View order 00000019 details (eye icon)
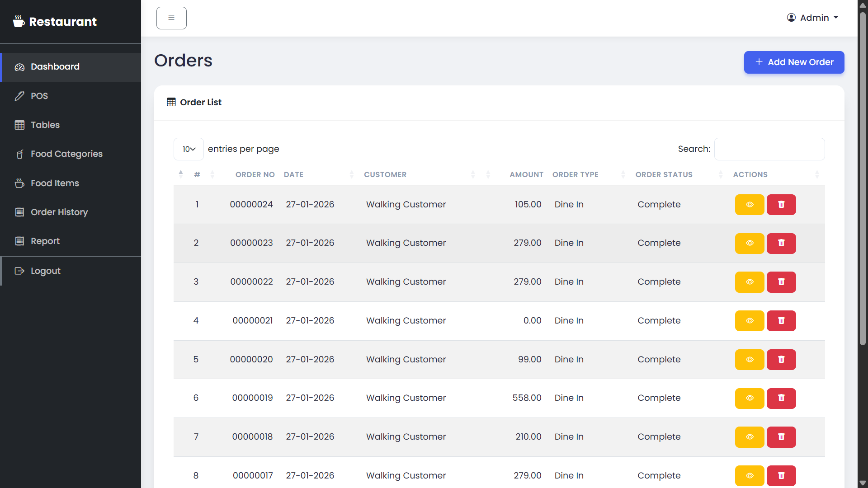This screenshot has width=868, height=488. pyautogui.click(x=750, y=398)
